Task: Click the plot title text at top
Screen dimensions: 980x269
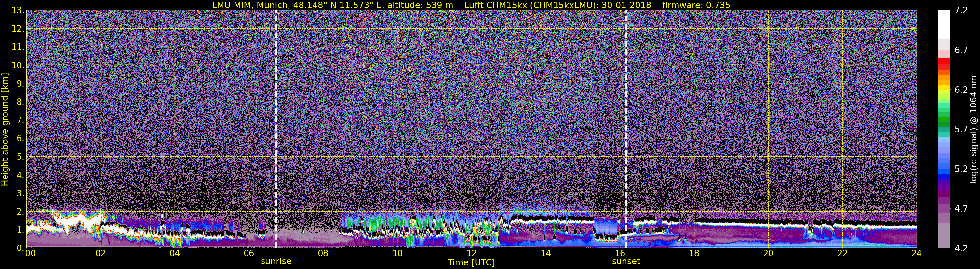Action: coord(471,5)
